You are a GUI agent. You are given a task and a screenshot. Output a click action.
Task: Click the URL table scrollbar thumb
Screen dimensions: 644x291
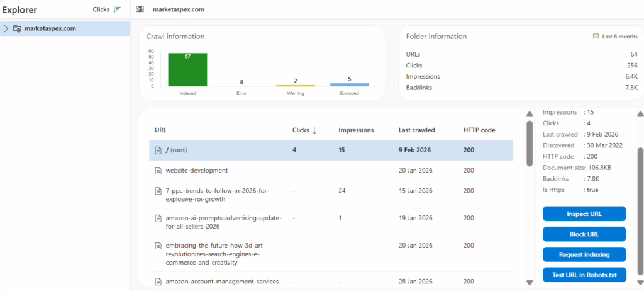pyautogui.click(x=530, y=143)
